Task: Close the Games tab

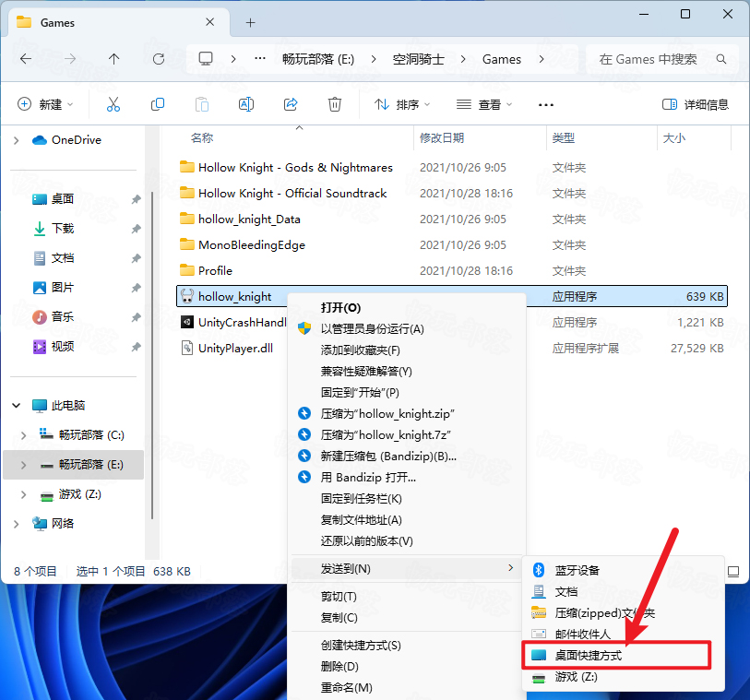Action: tap(209, 22)
